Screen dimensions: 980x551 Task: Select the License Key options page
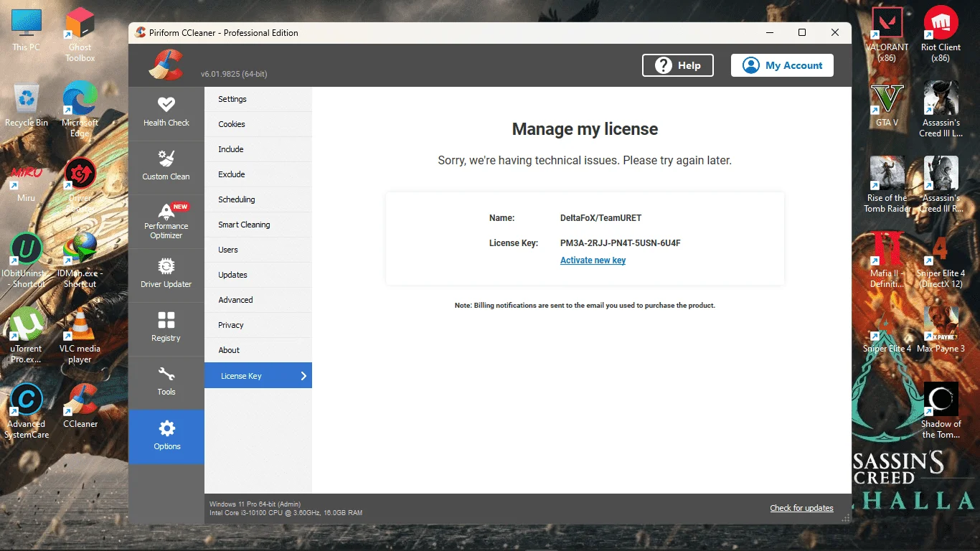258,375
